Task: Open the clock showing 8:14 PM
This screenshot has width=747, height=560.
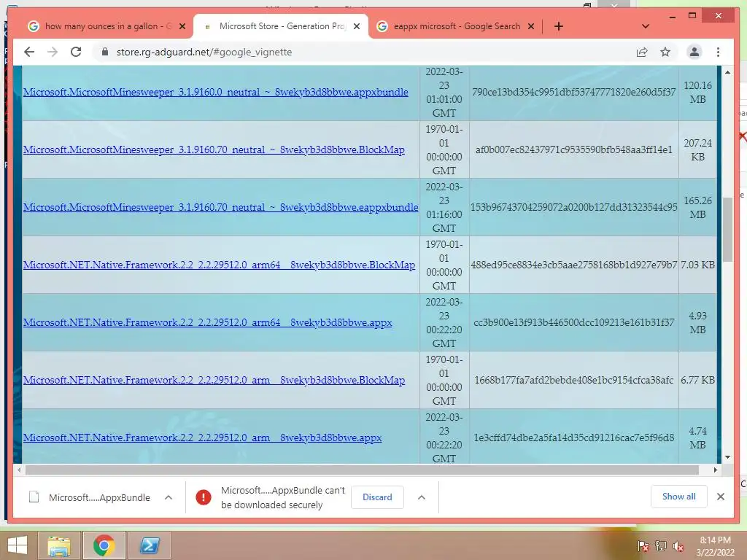Action: tap(715, 546)
